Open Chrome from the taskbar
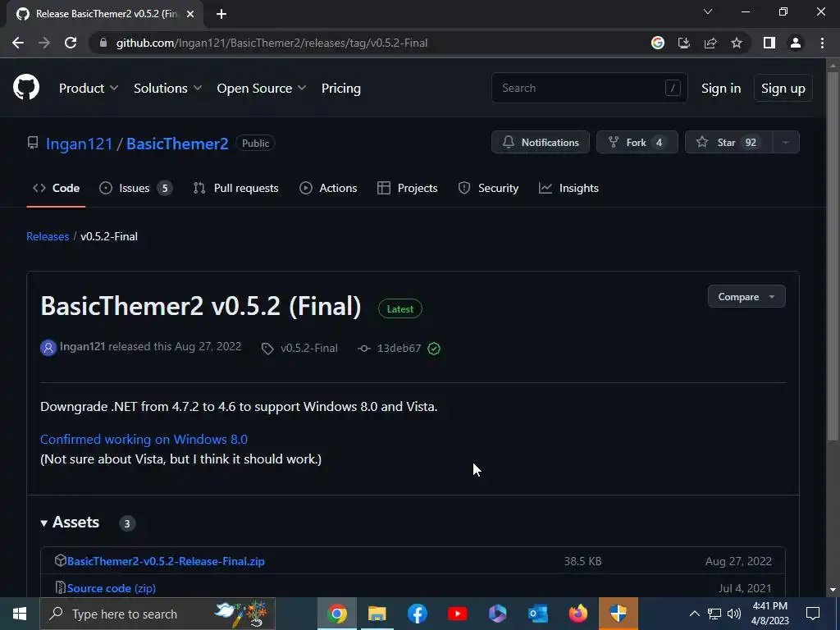 337,614
